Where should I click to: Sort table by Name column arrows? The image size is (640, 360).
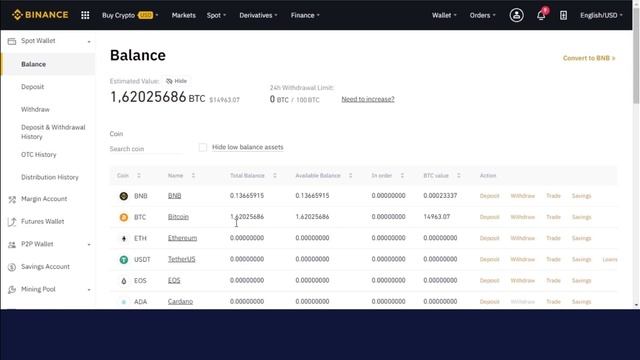pos(193,176)
